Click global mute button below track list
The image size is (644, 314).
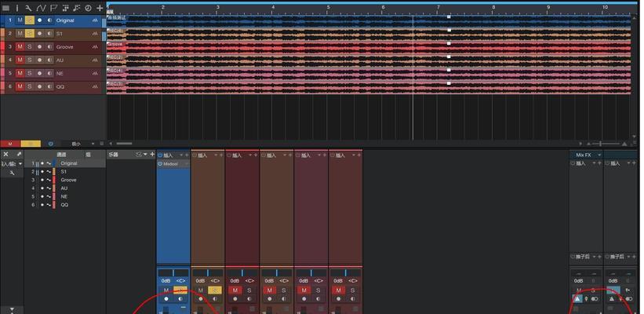click(10, 144)
